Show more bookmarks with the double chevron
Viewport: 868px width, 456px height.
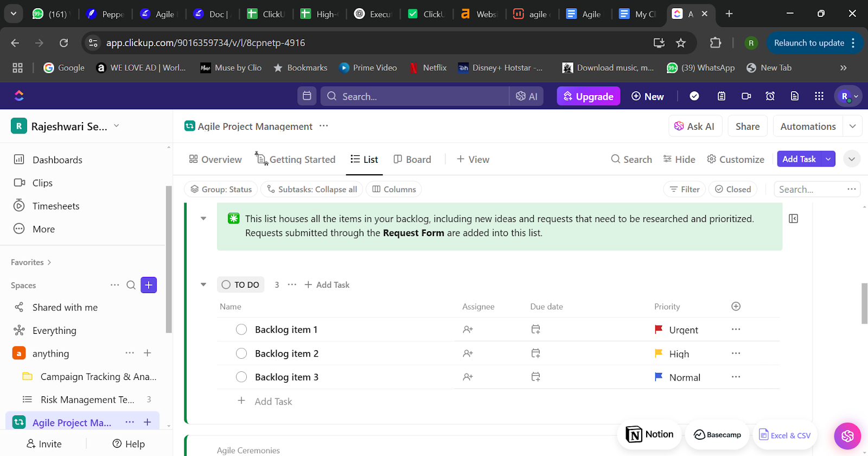(843, 68)
